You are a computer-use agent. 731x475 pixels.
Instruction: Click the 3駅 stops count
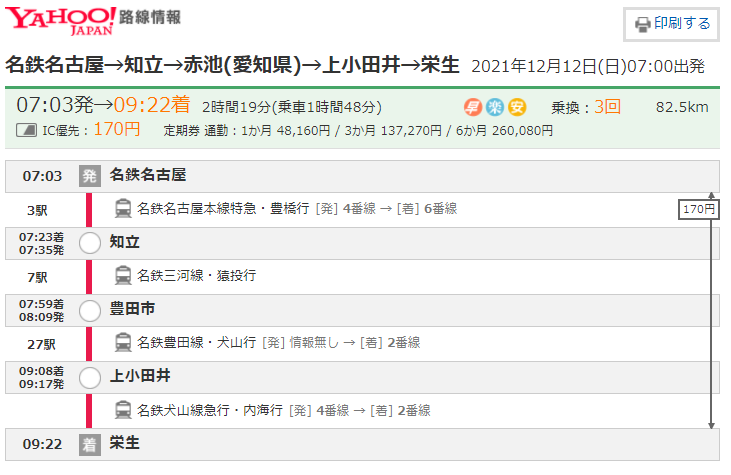click(x=37, y=211)
